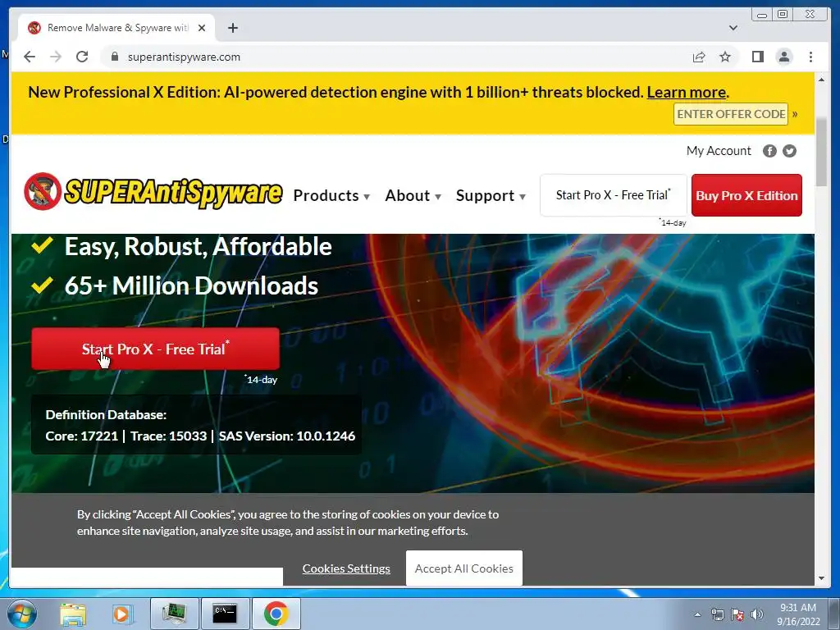Click the SUPERAntiSpyware logo
840x630 pixels.
pos(153,192)
